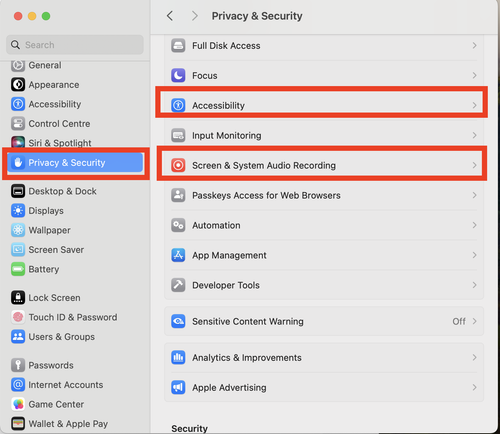The image size is (500, 434).
Task: Click the Input Monitoring keyboard icon
Action: 178,136
